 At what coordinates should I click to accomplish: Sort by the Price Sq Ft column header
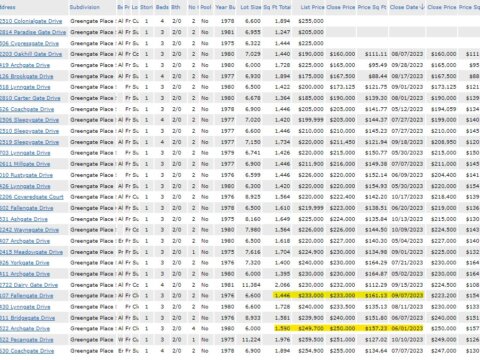point(372,7)
